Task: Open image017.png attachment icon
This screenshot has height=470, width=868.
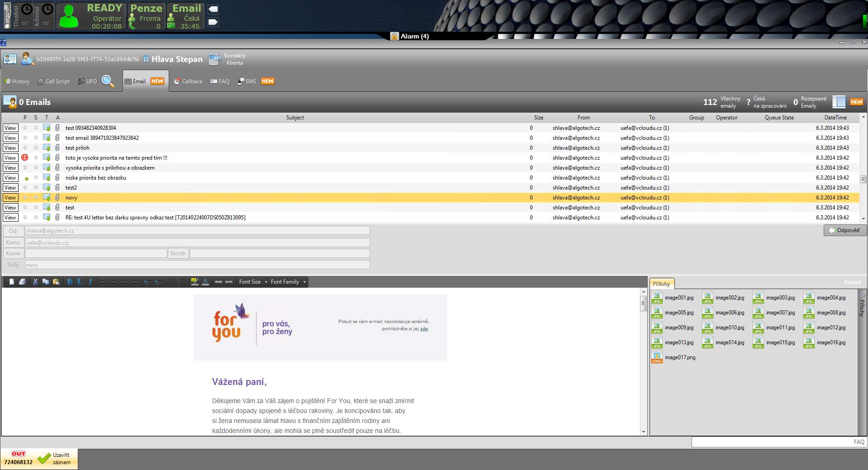Action: pos(657,357)
